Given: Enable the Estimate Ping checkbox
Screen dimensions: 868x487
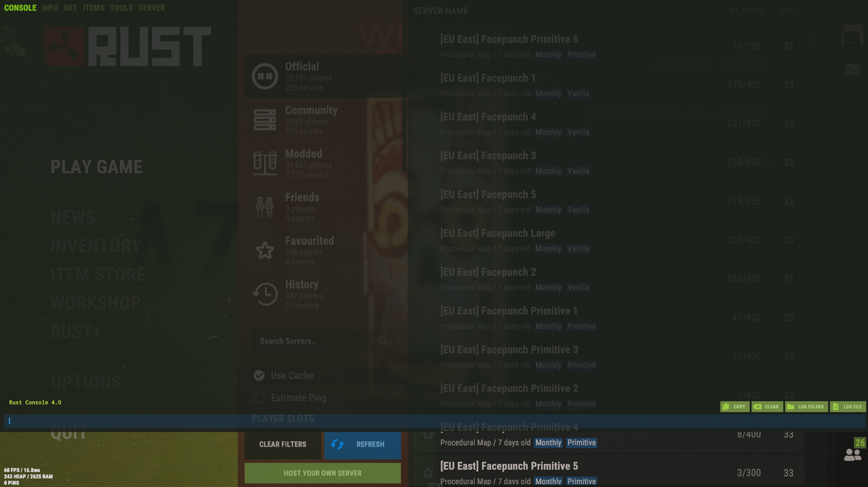Looking at the screenshot, I should click(x=259, y=397).
